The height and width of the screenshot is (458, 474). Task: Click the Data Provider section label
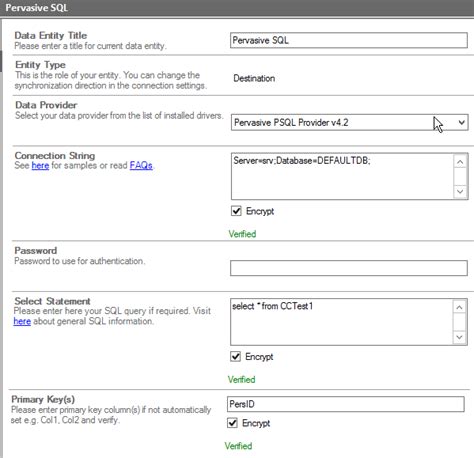pos(46,105)
